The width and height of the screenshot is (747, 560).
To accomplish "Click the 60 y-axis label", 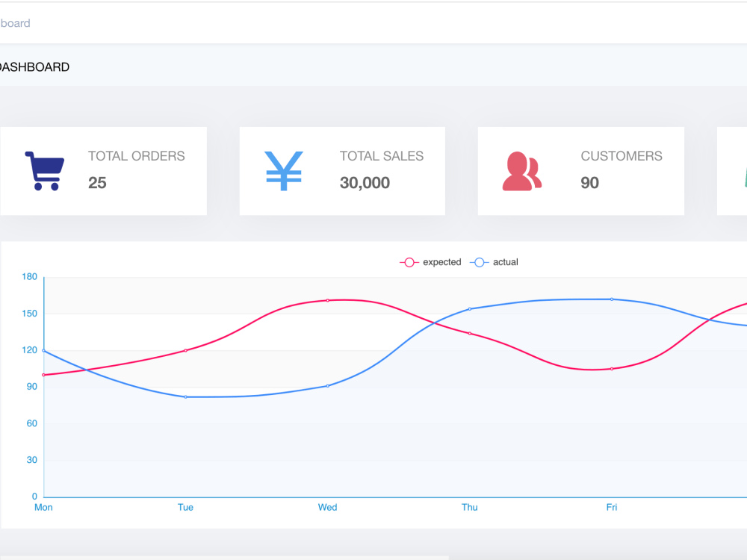I will 32,423.
